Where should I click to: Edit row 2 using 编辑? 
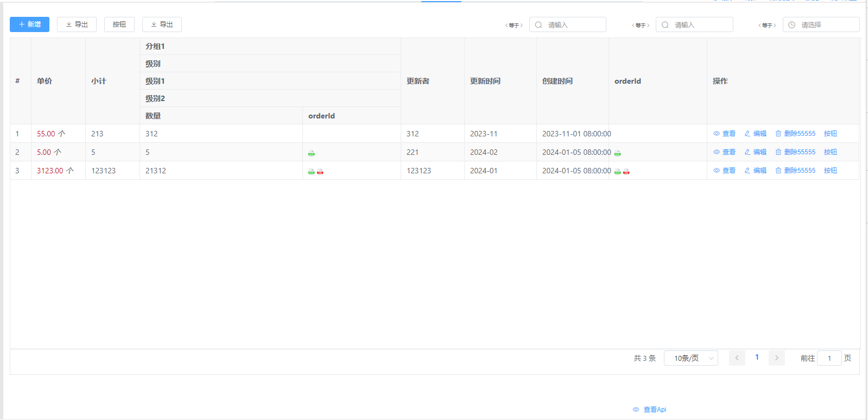click(x=755, y=152)
